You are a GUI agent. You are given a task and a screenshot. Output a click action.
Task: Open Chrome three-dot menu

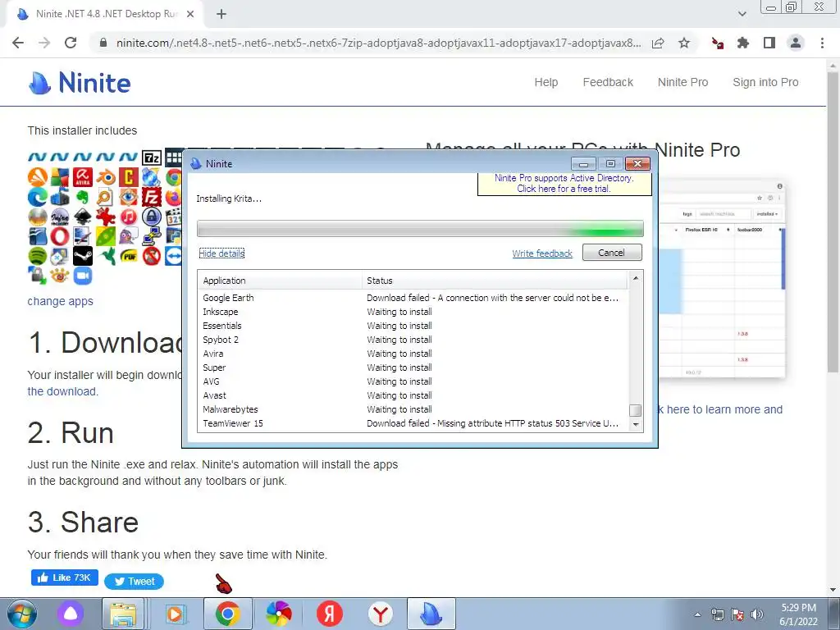tap(822, 43)
